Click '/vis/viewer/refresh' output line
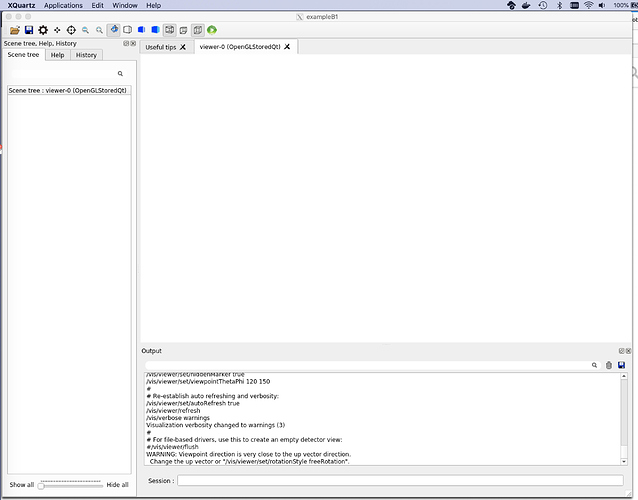This screenshot has width=638, height=500. tap(173, 410)
